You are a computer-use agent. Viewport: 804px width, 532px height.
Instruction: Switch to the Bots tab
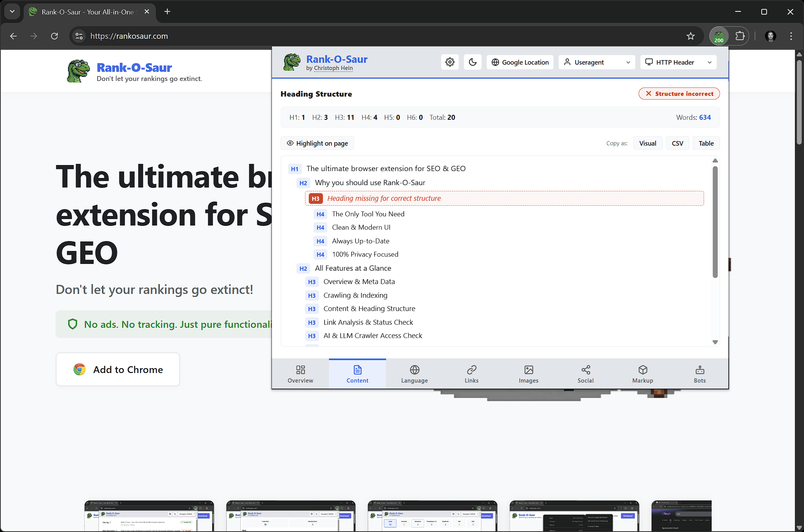[699, 374]
